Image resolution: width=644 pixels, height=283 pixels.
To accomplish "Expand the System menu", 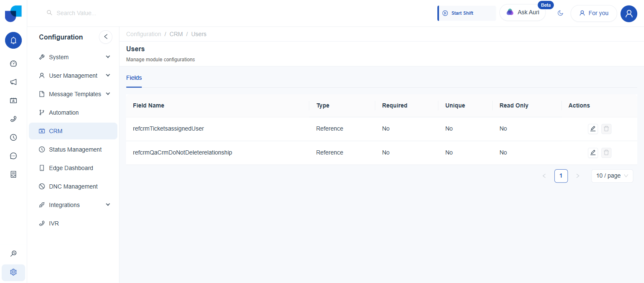I will tap(73, 57).
